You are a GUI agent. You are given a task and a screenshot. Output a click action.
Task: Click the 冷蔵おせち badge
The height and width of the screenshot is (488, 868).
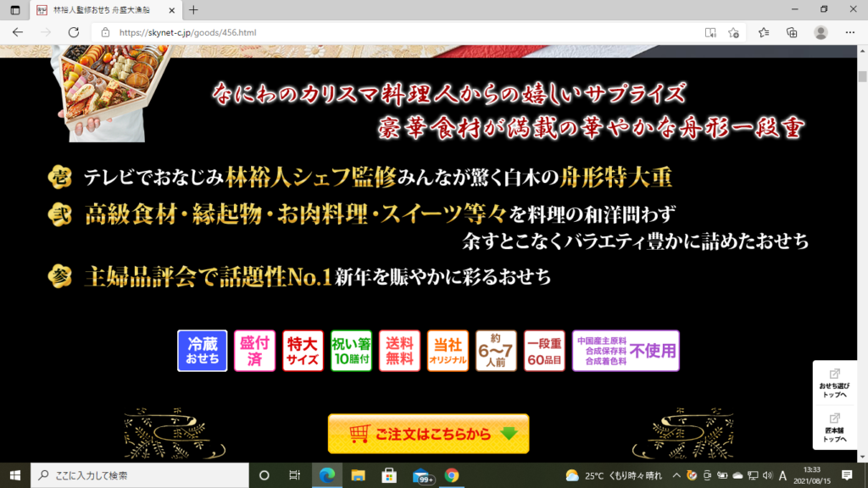(x=202, y=351)
